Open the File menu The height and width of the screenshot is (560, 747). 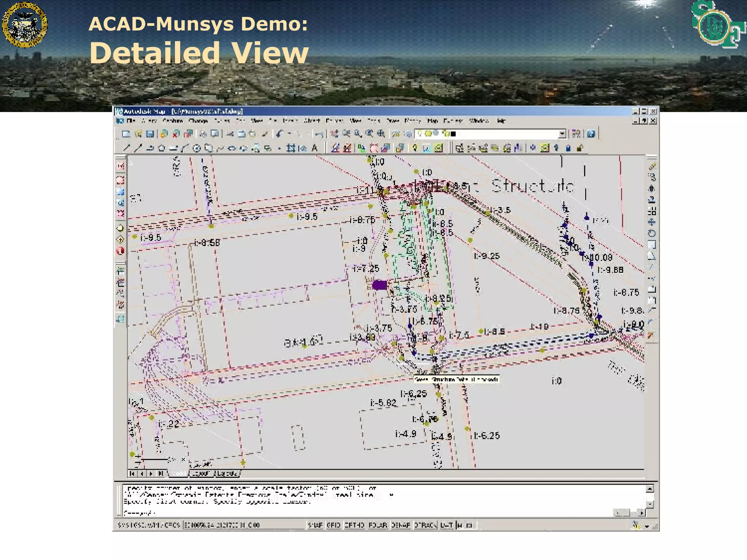131,121
